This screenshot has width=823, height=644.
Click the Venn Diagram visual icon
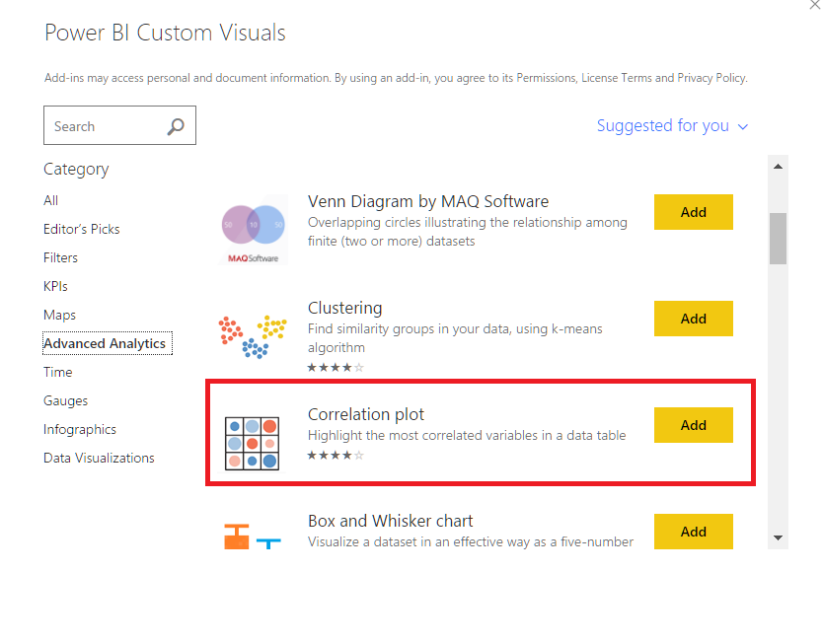[x=253, y=229]
